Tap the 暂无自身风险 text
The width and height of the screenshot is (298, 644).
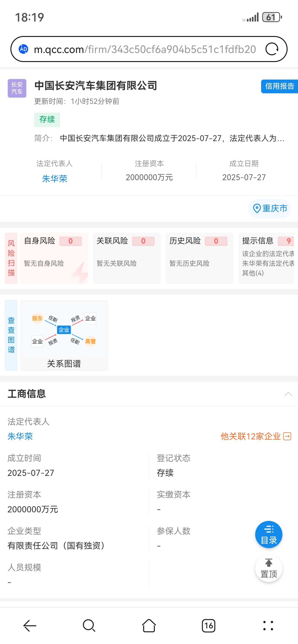[x=44, y=263]
